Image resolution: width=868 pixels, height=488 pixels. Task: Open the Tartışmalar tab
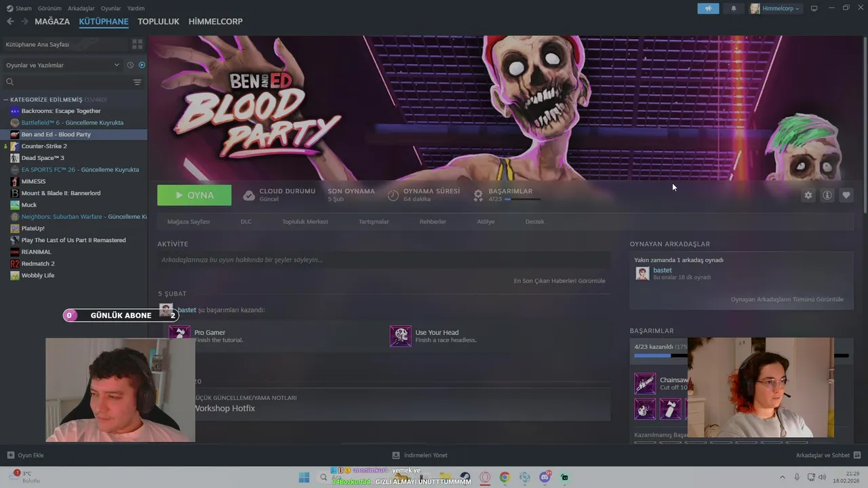[374, 222]
